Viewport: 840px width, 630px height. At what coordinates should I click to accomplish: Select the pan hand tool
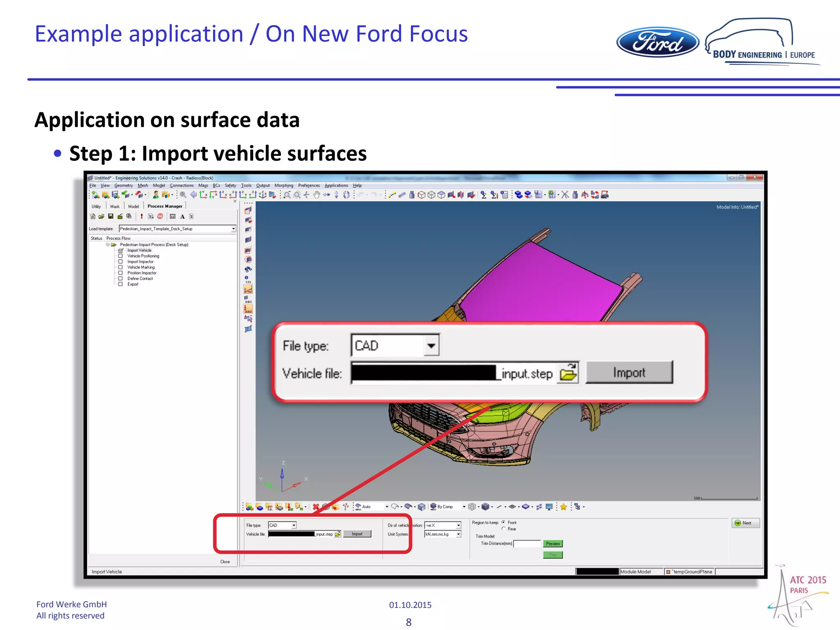click(x=317, y=195)
